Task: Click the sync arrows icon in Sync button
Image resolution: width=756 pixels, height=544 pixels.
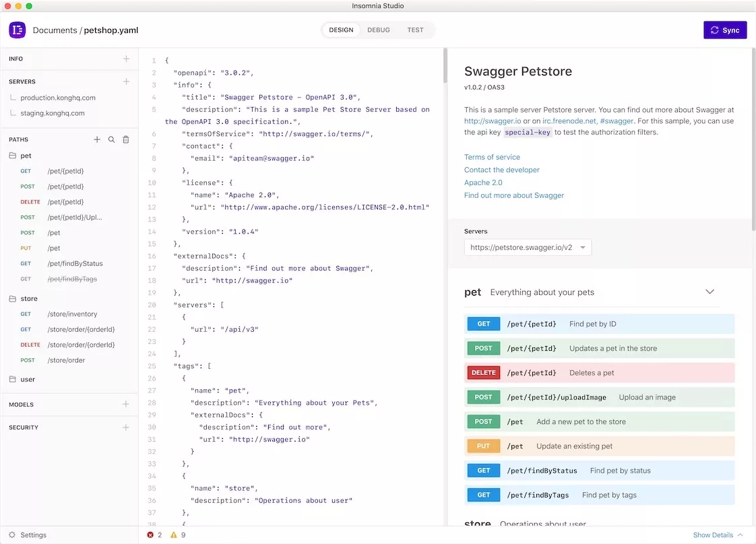Action: [x=714, y=30]
